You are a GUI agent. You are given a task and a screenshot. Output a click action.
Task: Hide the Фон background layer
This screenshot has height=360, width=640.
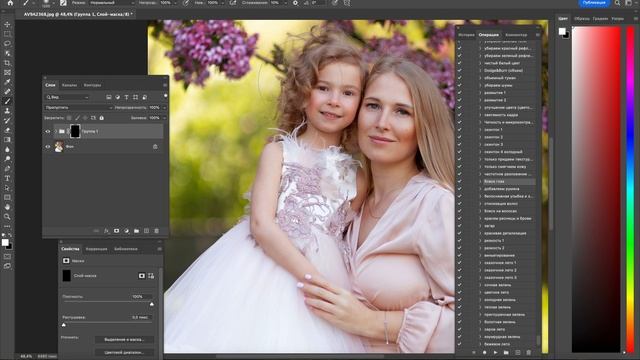(48, 147)
